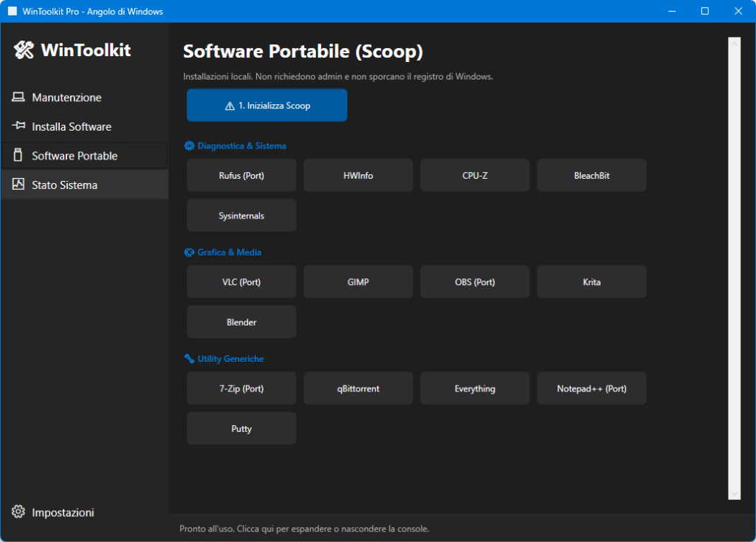The image size is (756, 542).
Task: Click the Software Portabile (Scoop) title
Action: coord(303,51)
